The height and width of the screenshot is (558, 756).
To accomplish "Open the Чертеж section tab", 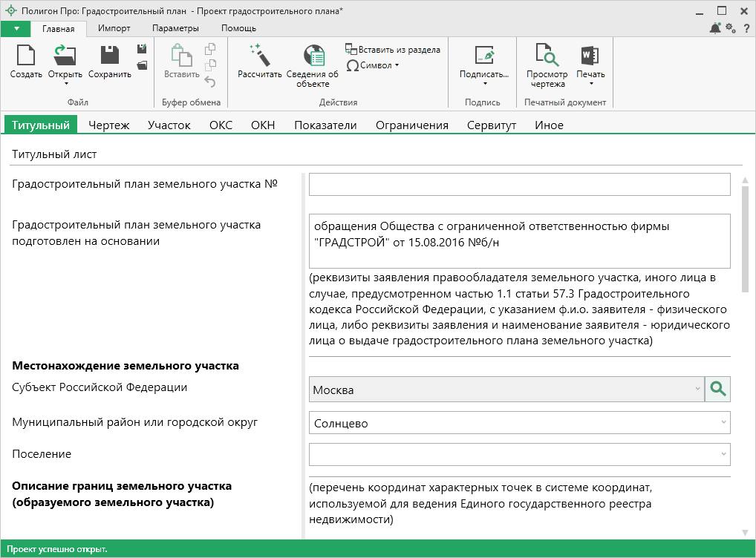I will [108, 125].
